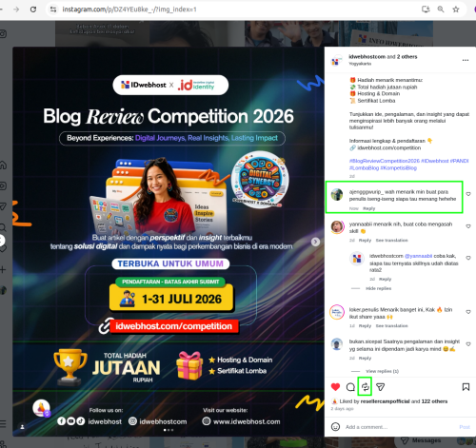Open the emoji picker in the comment box
This screenshot has width=476, height=448.
pos(335,427)
